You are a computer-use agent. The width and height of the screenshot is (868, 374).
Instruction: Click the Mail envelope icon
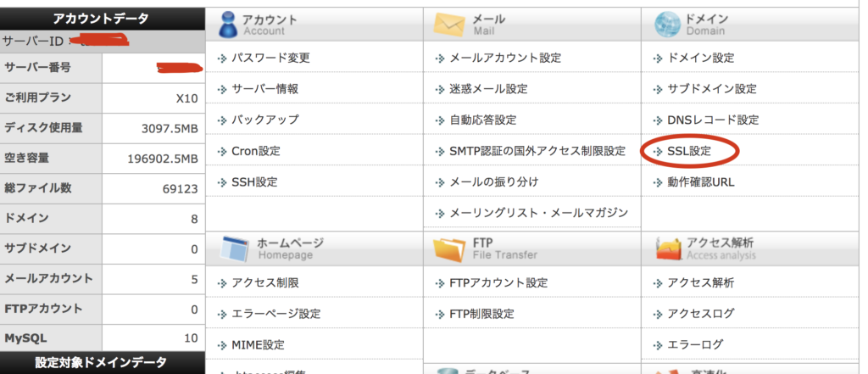click(x=448, y=25)
